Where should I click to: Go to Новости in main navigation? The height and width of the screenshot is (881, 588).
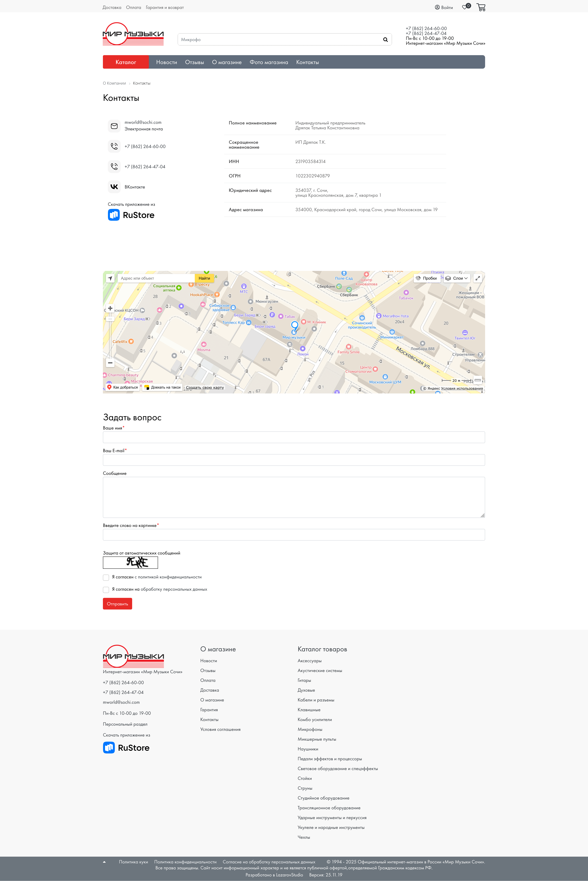pyautogui.click(x=166, y=62)
